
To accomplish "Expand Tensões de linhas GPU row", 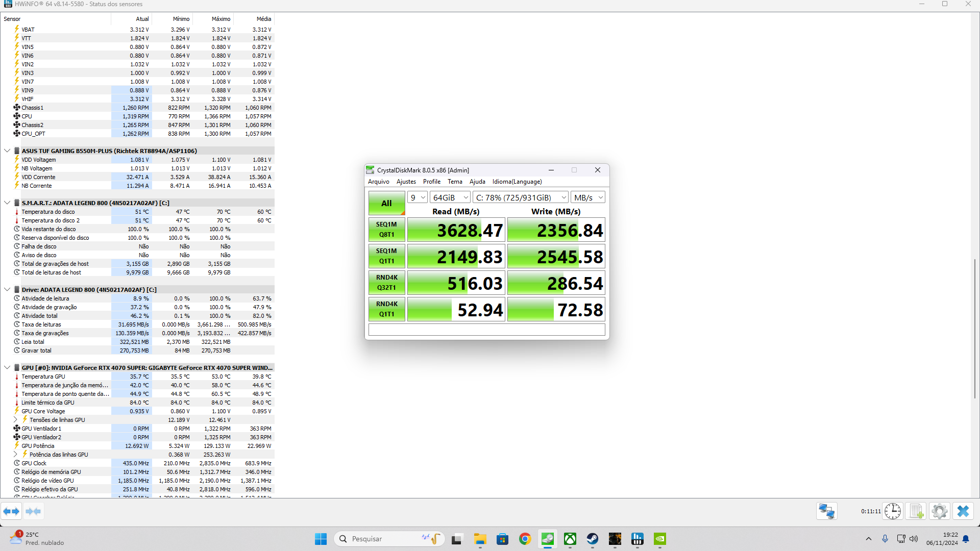I will coord(15,420).
